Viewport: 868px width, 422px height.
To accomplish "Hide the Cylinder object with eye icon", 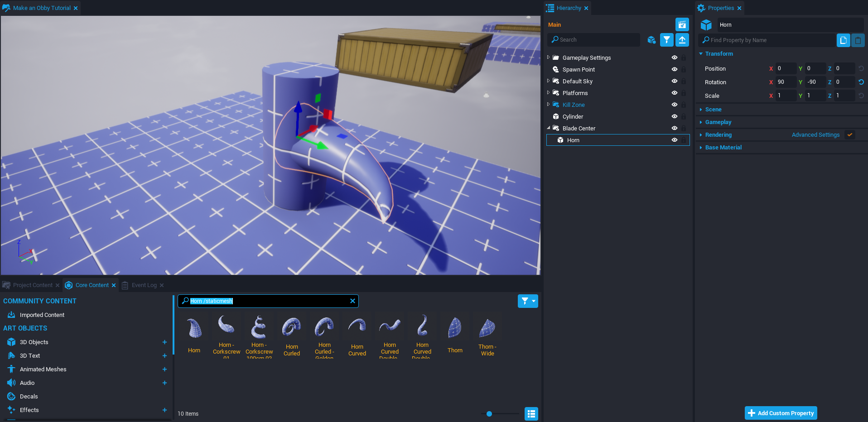I will pyautogui.click(x=674, y=116).
